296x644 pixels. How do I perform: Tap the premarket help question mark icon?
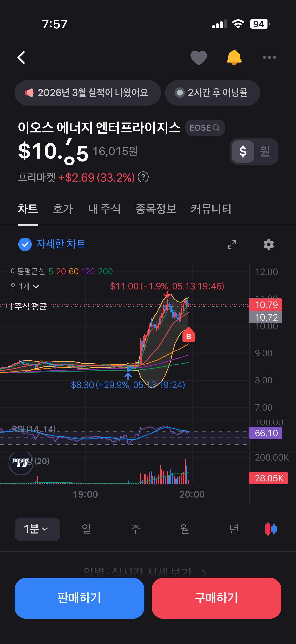[x=143, y=177]
